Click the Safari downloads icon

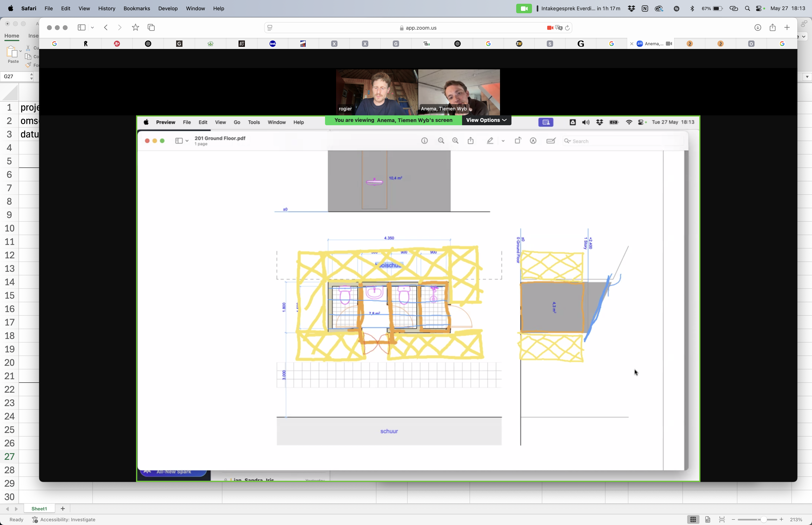tap(757, 28)
